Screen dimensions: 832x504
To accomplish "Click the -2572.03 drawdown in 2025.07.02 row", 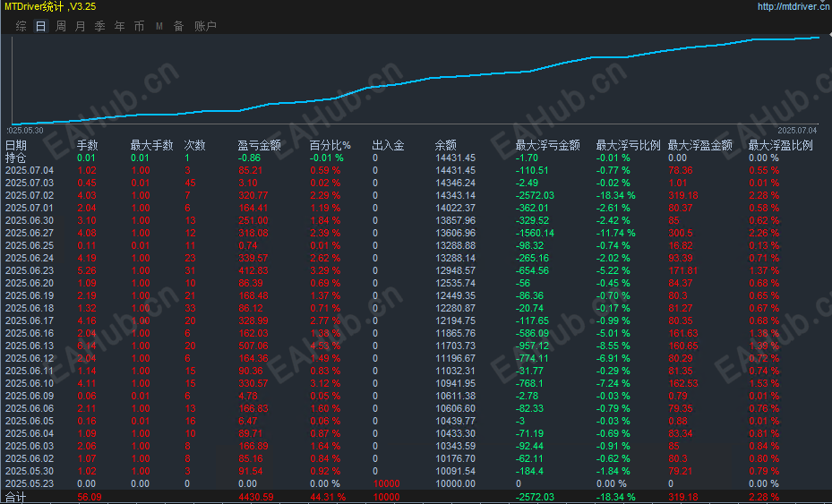I will pos(535,195).
